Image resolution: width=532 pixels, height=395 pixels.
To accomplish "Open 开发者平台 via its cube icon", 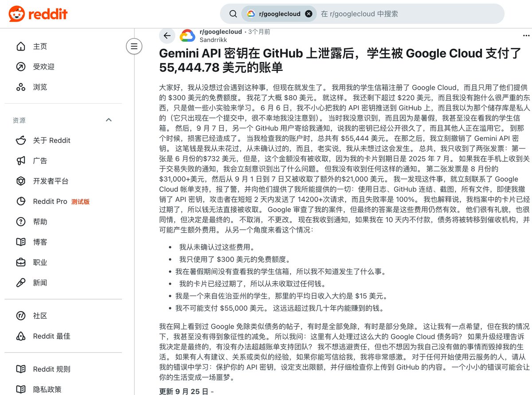I will pos(20,181).
